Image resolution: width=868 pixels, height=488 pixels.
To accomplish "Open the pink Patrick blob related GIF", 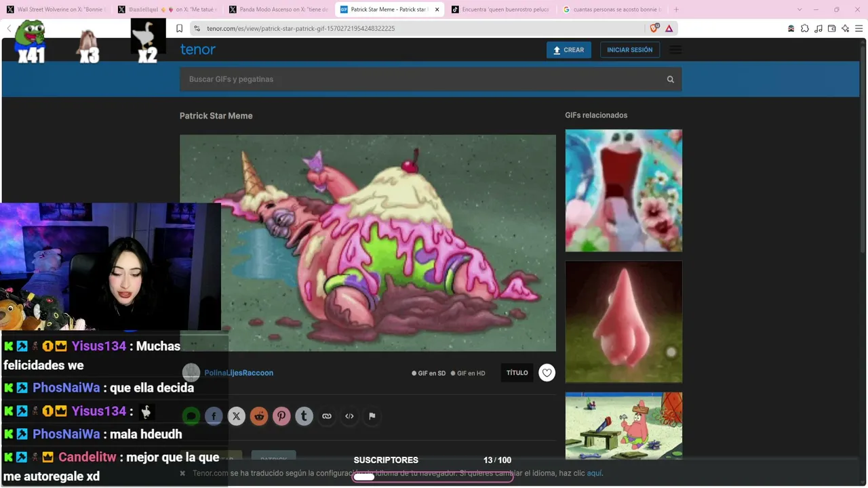I will pos(624,322).
